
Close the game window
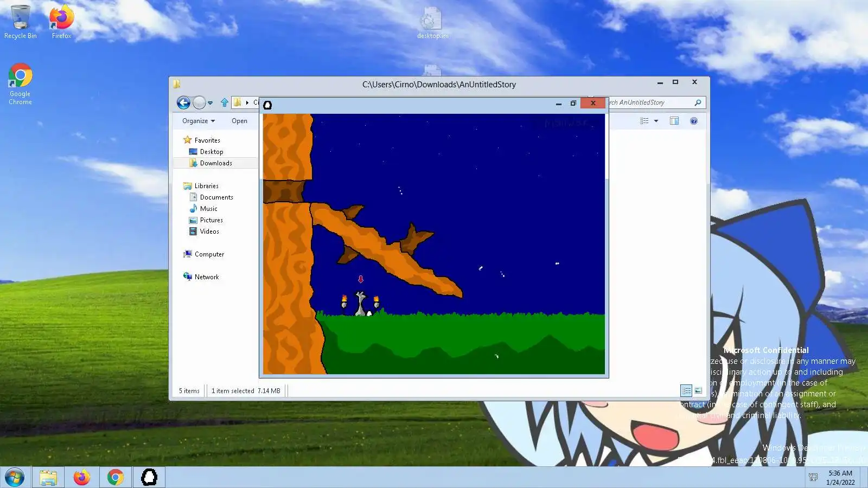point(593,103)
